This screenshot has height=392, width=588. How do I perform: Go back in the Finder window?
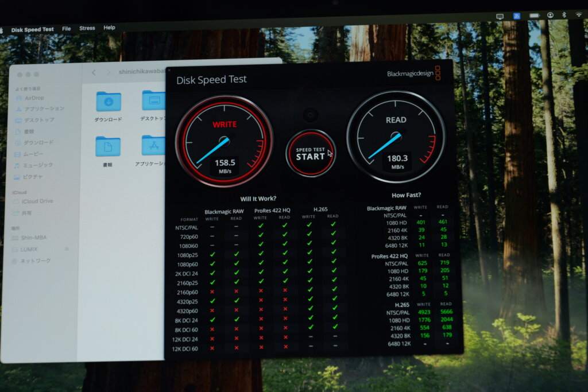(x=94, y=73)
